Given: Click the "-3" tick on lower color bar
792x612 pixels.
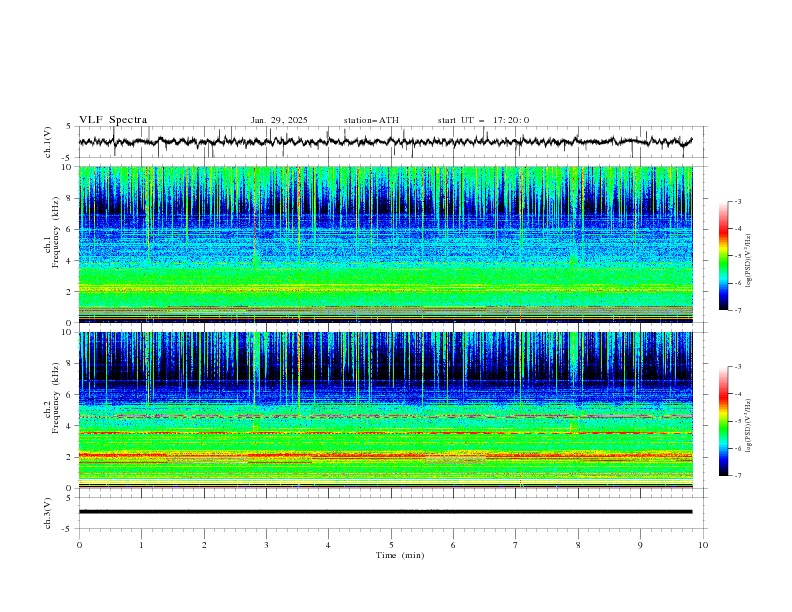Looking at the screenshot, I should pos(738,367).
